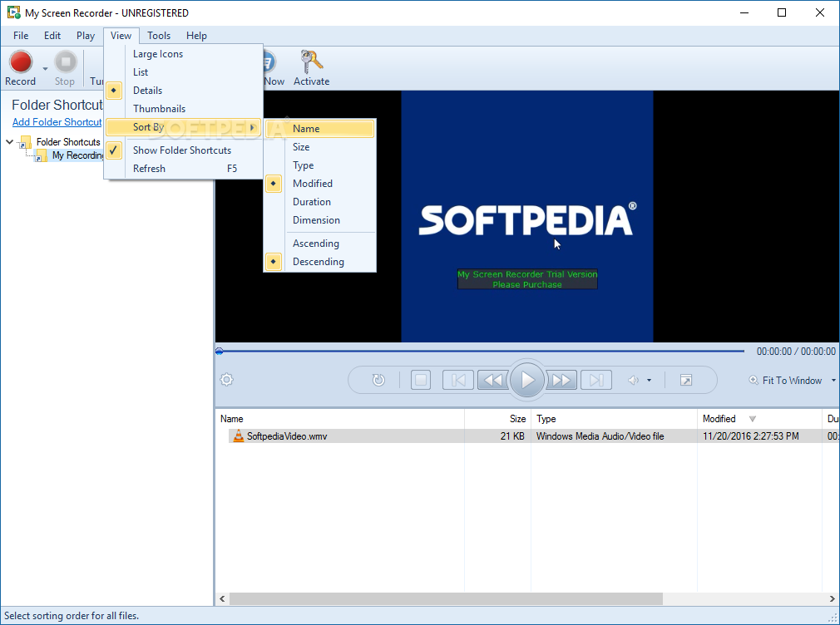This screenshot has width=840, height=625.
Task: Click the Type column header
Action: pyautogui.click(x=614, y=419)
